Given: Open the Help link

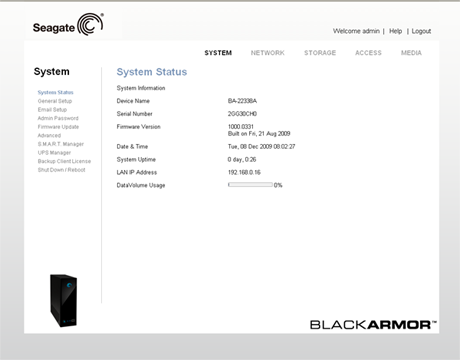Looking at the screenshot, I should [396, 31].
